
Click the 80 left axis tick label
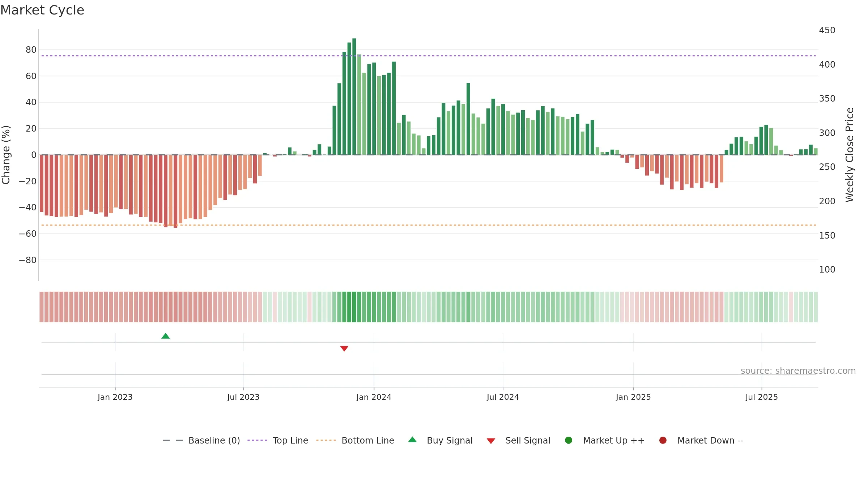pyautogui.click(x=31, y=50)
